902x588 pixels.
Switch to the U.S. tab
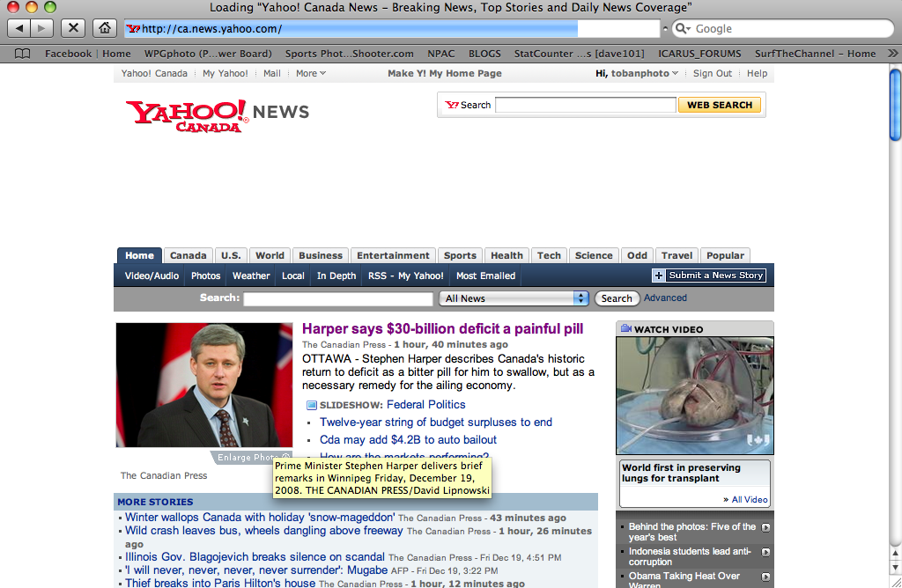(x=231, y=255)
